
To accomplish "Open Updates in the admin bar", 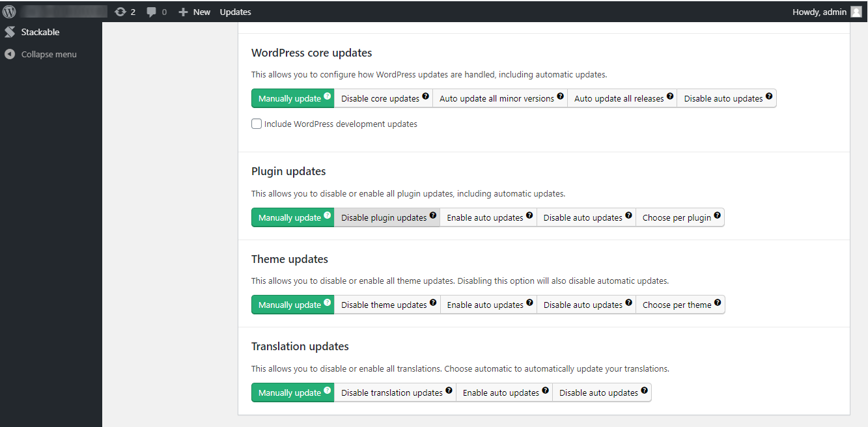I will pos(235,12).
